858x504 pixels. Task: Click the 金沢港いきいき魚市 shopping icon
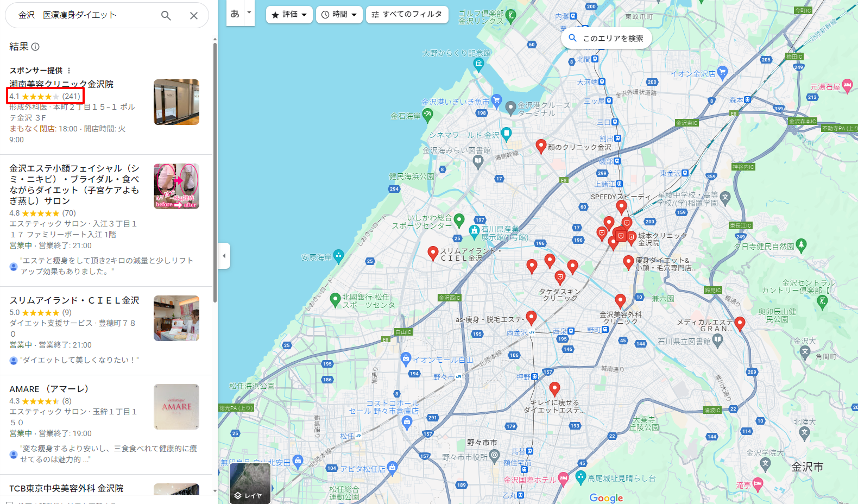tap(496, 100)
